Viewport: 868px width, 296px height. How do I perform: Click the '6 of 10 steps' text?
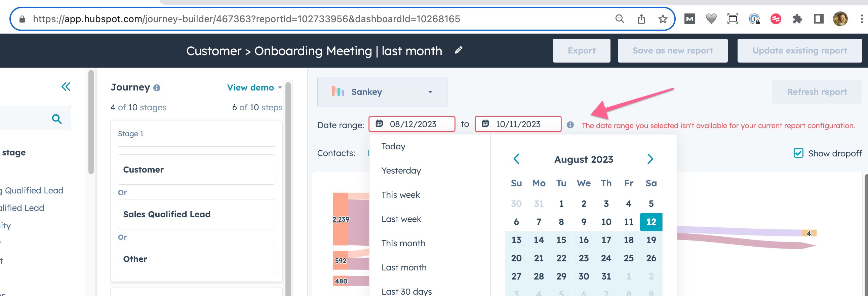point(257,108)
